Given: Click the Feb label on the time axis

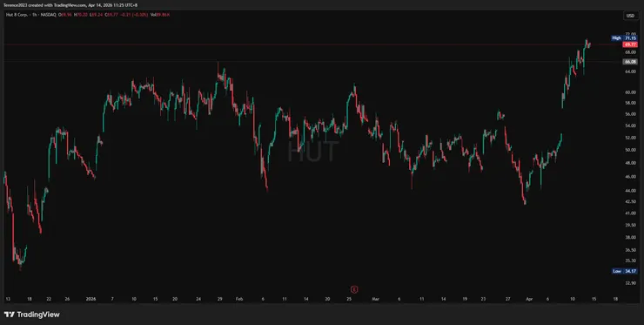Looking at the screenshot, I should (239, 299).
